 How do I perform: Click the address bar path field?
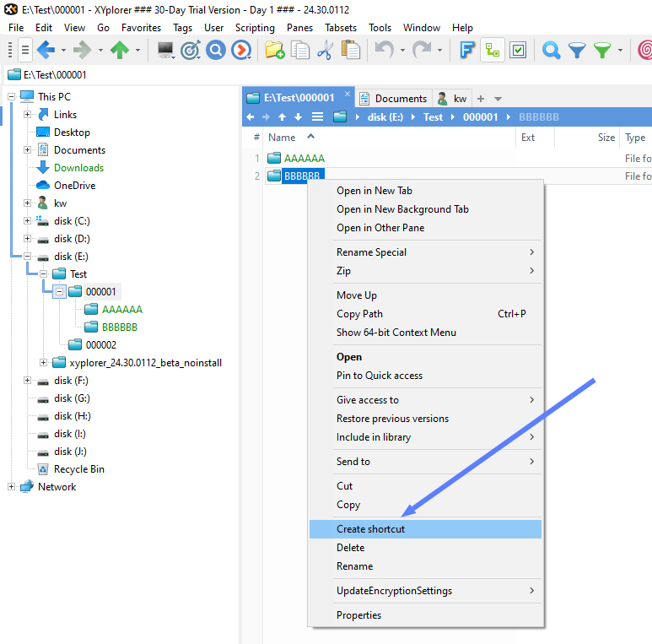tap(328, 75)
